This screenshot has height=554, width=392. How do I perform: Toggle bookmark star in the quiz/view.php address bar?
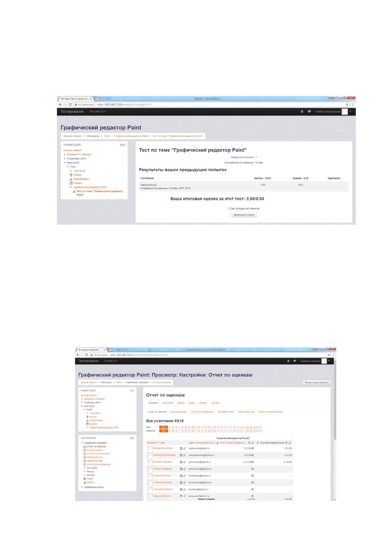[347, 104]
